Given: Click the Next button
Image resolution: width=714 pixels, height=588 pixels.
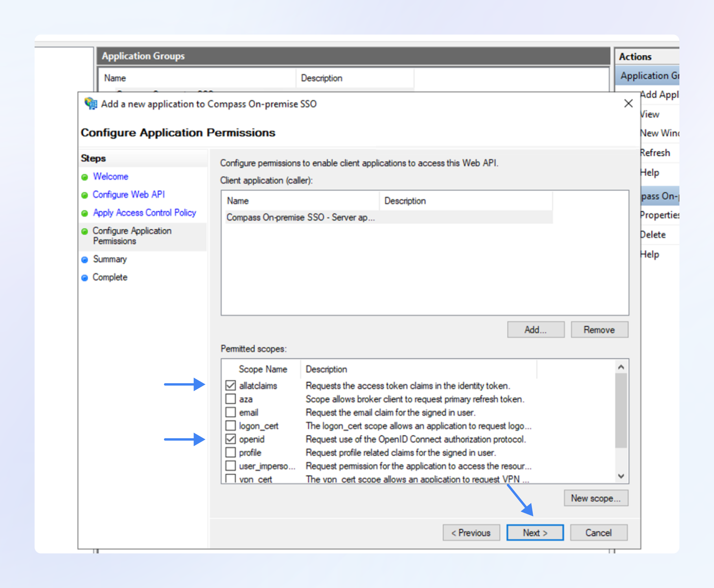Looking at the screenshot, I should point(535,533).
